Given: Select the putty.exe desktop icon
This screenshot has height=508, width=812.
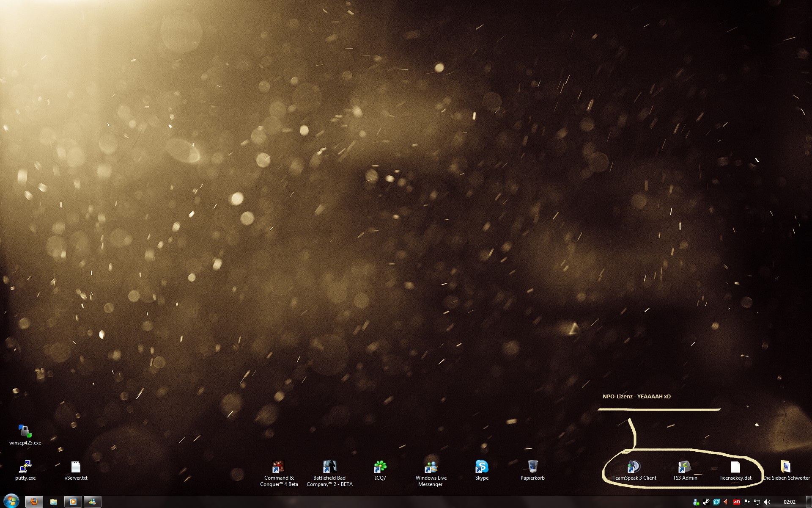Looking at the screenshot, I should 25,467.
